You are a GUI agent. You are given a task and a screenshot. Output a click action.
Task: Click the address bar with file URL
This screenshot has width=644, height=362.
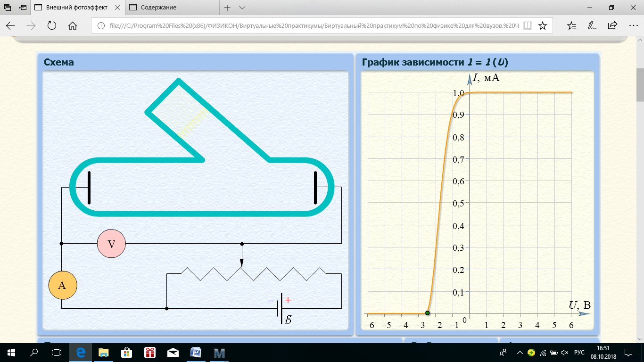point(314,25)
